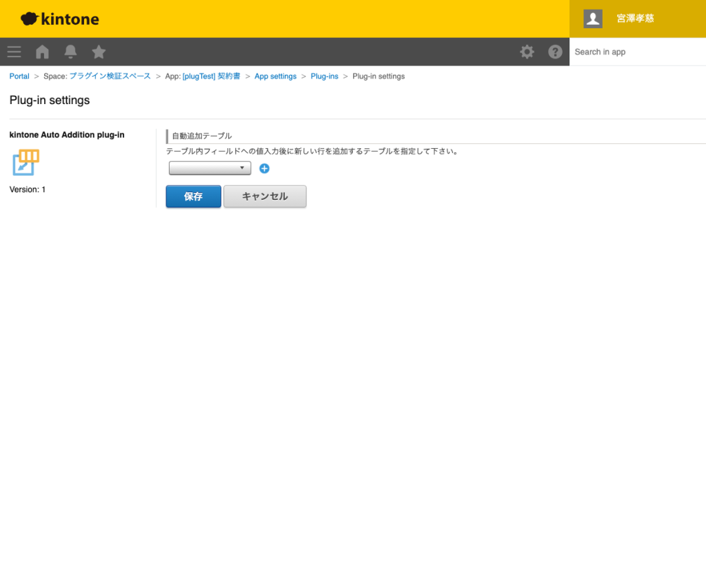706x588 pixels.
Task: Go to the Home portal icon
Action: pos(42,52)
